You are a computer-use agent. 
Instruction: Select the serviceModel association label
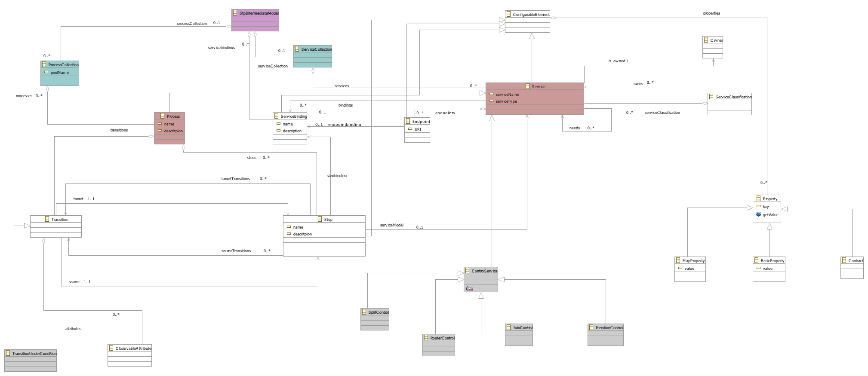[x=391, y=225]
